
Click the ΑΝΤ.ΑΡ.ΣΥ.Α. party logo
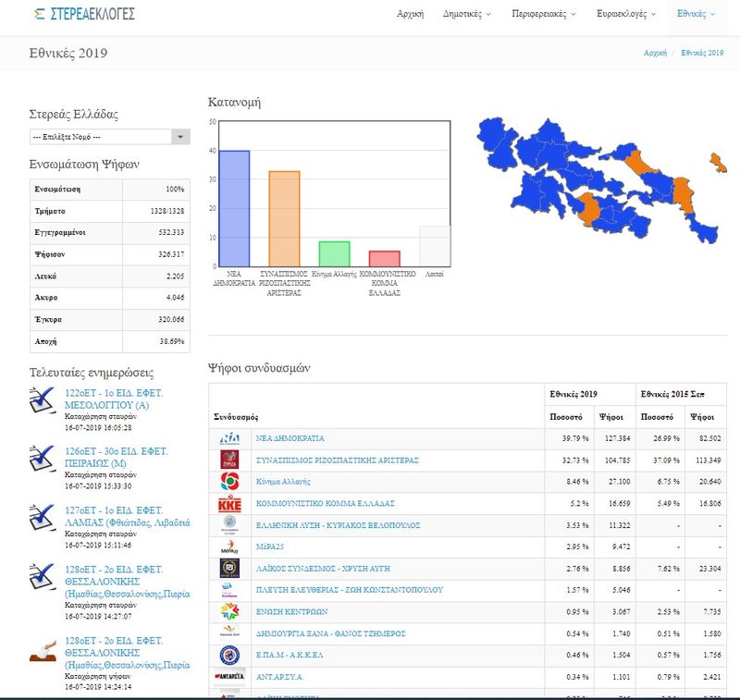[229, 676]
